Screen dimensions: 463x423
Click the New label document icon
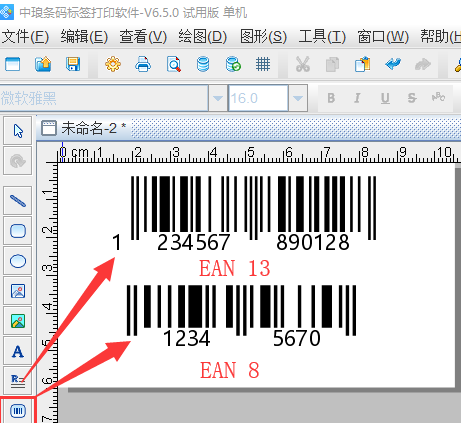[x=13, y=64]
